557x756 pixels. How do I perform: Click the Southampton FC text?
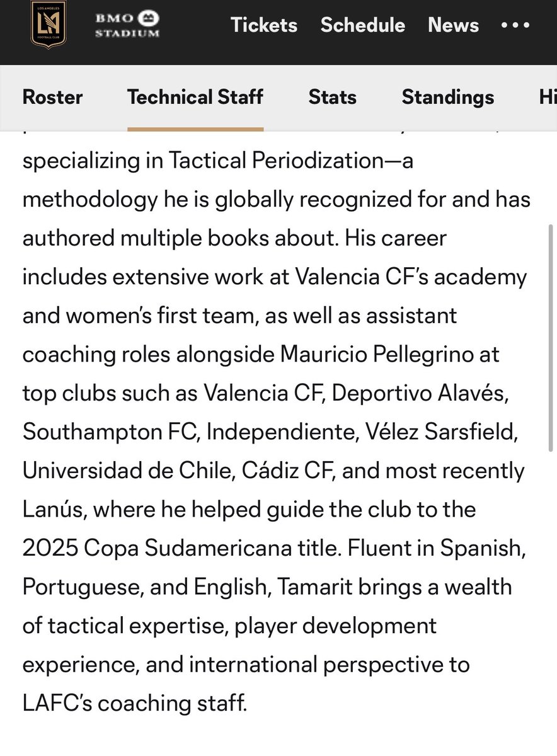[x=111, y=432]
